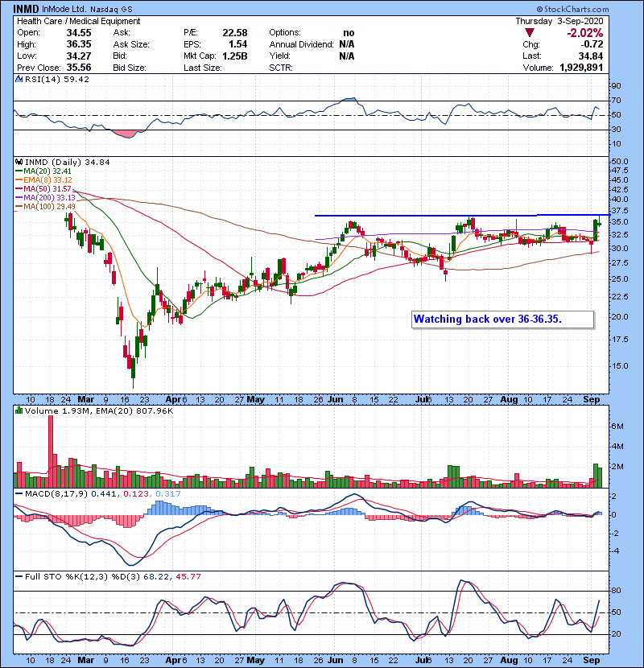This screenshot has height=668, width=644.
Task: Click the Prev Close value 35.56
Action: (x=79, y=68)
